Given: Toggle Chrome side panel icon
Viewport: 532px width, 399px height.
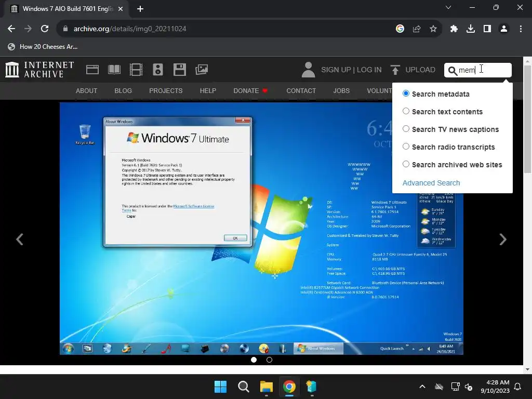Looking at the screenshot, I should click(487, 29).
